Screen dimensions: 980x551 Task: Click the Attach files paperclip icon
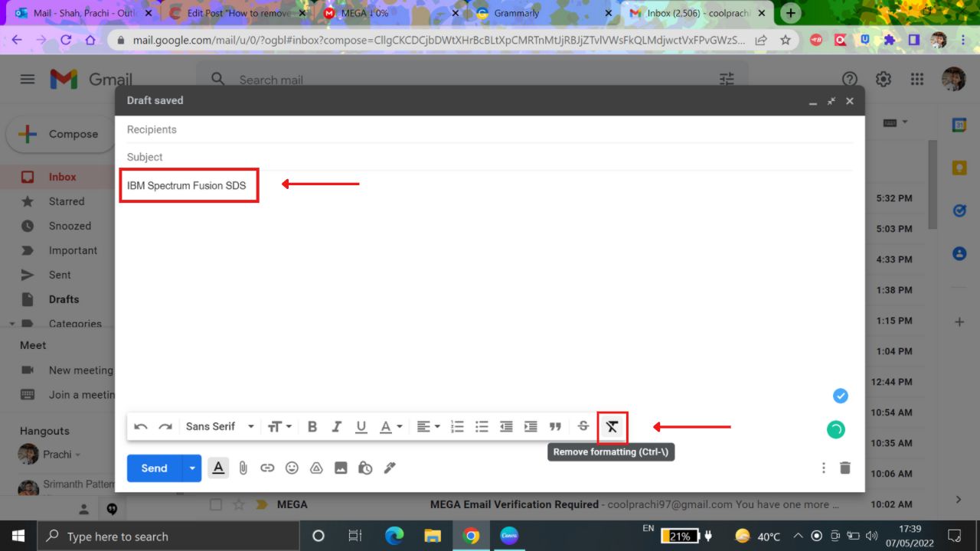(243, 468)
